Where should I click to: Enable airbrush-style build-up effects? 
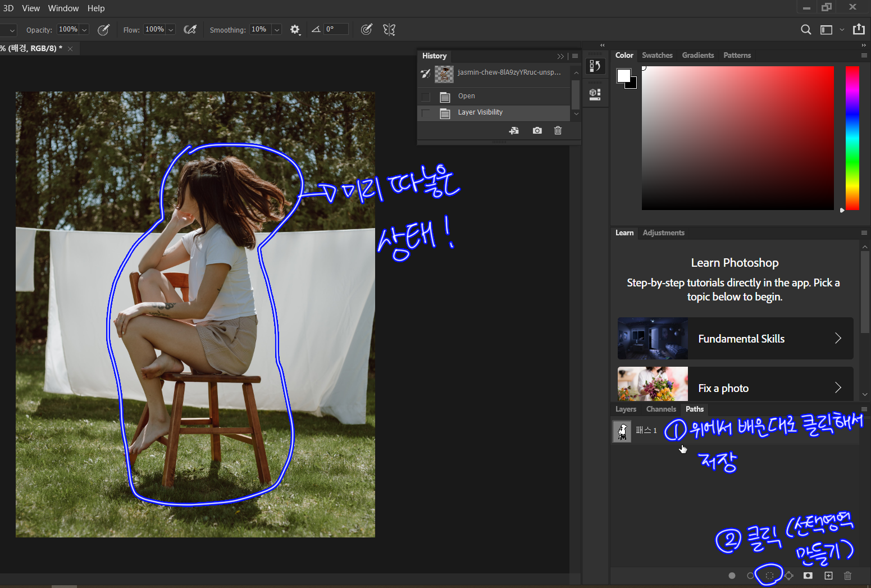(190, 30)
